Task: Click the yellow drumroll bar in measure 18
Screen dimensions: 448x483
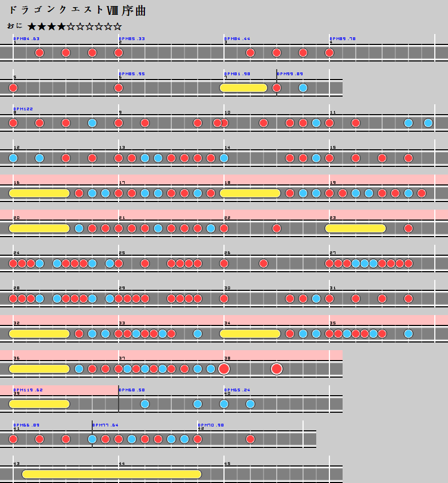Action: click(250, 193)
